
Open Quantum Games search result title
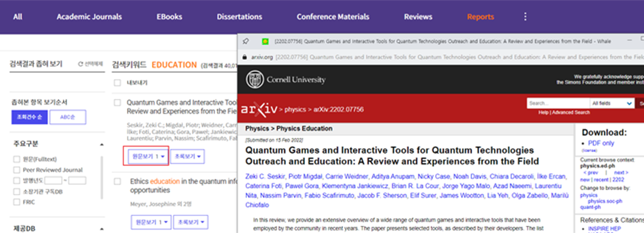[x=182, y=106]
